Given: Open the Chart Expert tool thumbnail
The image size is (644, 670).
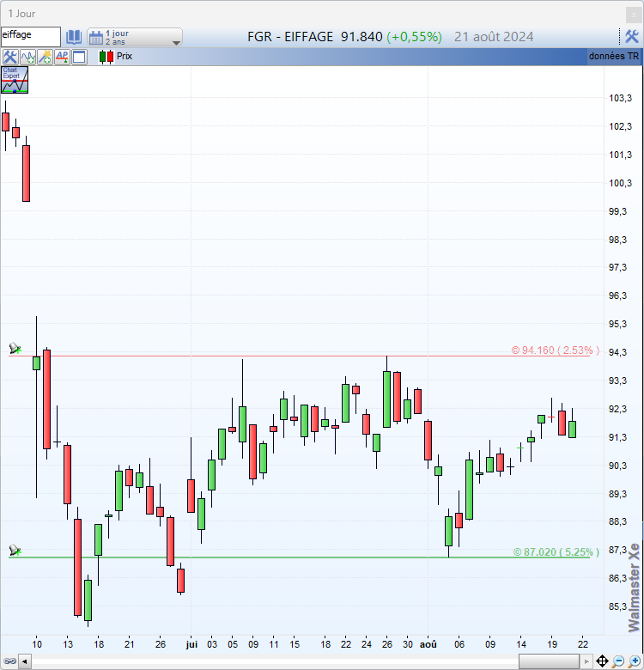Looking at the screenshot, I should (x=15, y=80).
